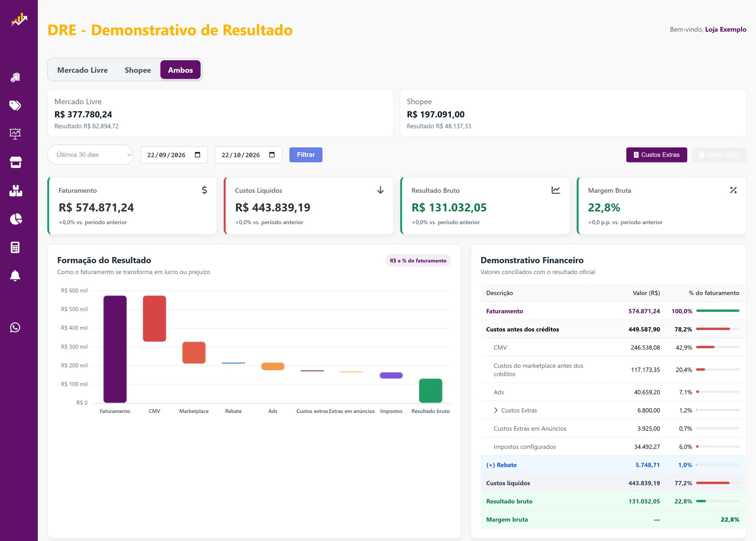Open the pie chart sidebar icon

[x=15, y=219]
